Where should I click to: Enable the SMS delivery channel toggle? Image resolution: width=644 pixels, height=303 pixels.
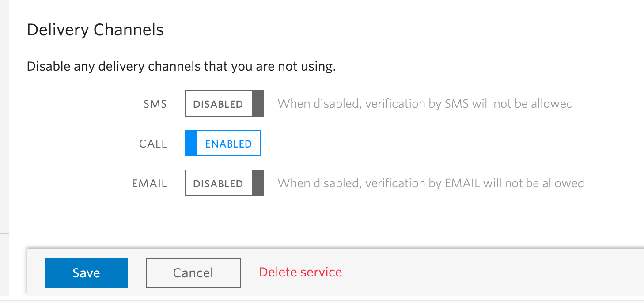(x=224, y=103)
